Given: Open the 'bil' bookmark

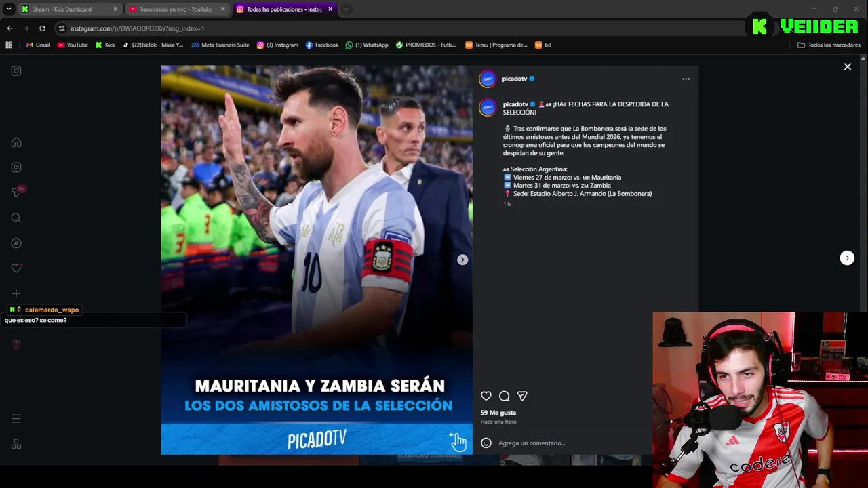Looking at the screenshot, I should (x=542, y=45).
